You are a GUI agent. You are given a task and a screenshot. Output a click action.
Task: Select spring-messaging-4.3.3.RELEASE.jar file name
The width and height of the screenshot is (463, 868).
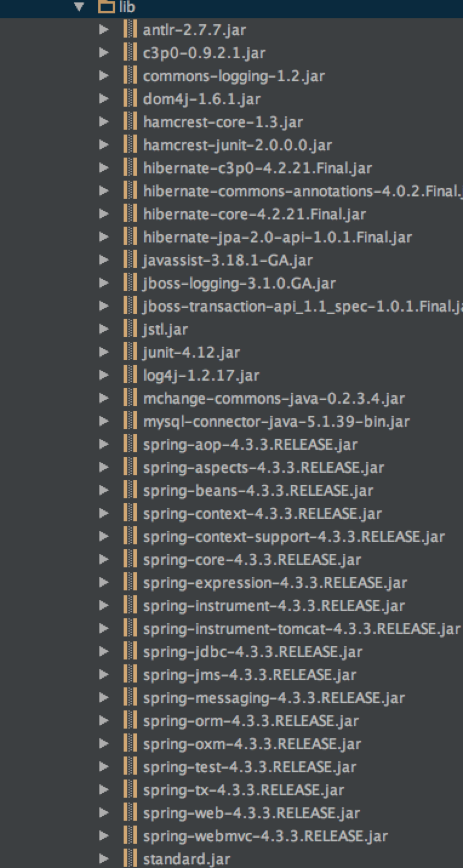273,698
